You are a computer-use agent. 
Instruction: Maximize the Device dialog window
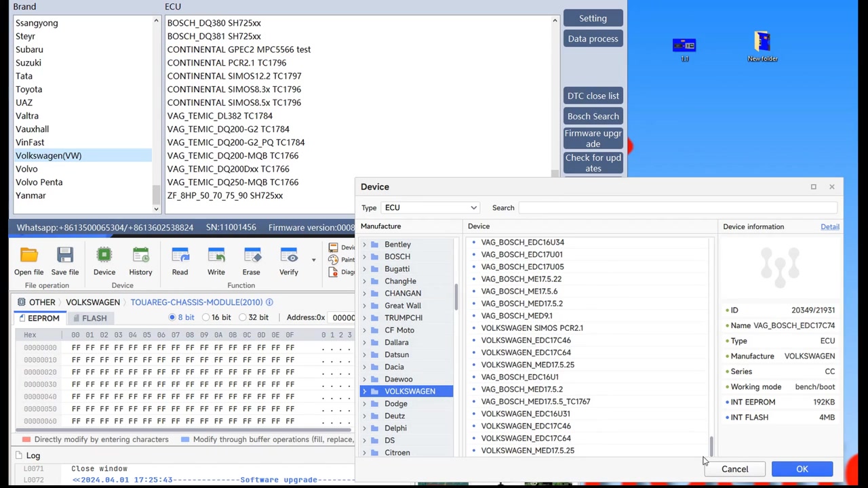(813, 187)
